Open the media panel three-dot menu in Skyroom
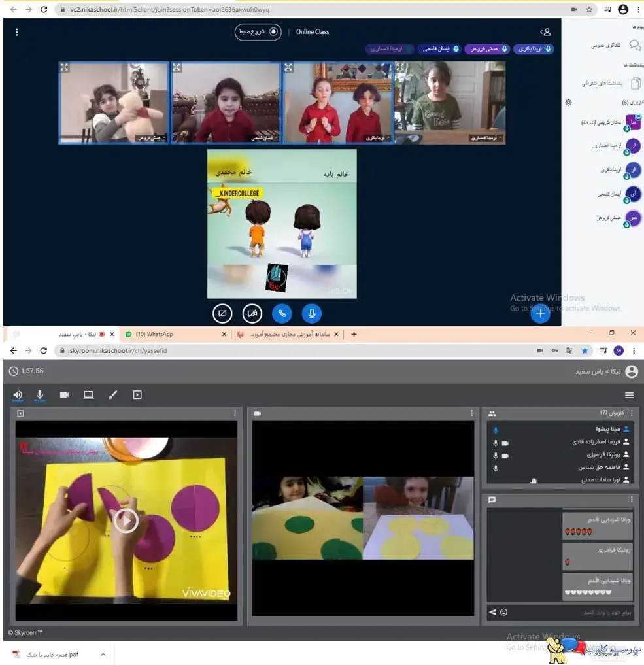 point(235,413)
